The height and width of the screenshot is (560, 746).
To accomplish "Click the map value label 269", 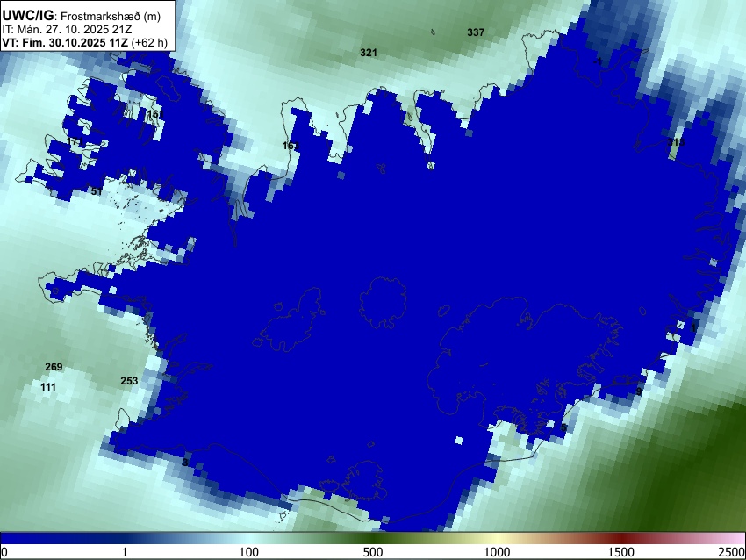I will tap(54, 367).
